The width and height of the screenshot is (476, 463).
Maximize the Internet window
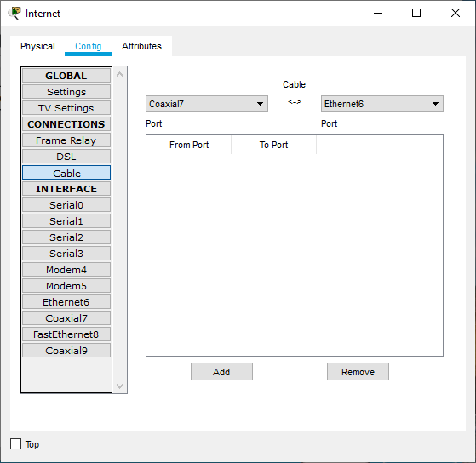(416, 13)
